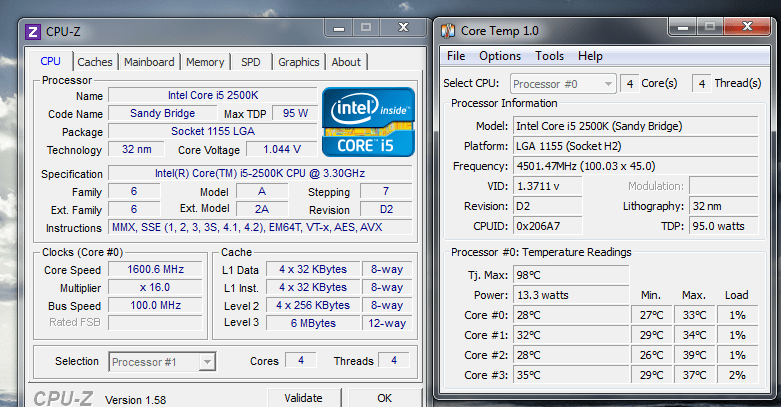Switch to the Caches tab in CPU-Z
This screenshot has height=407, width=781.
95,62
